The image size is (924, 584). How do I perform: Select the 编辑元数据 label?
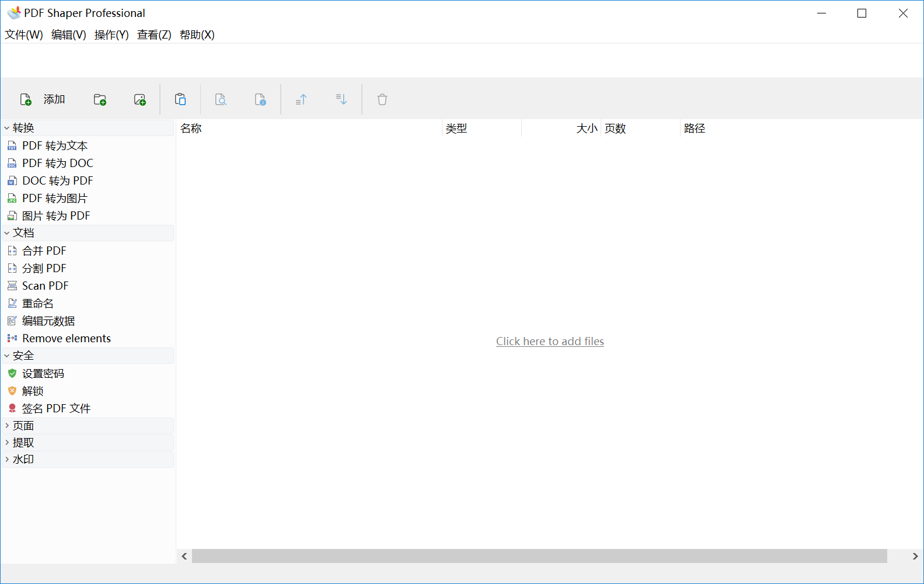(48, 321)
